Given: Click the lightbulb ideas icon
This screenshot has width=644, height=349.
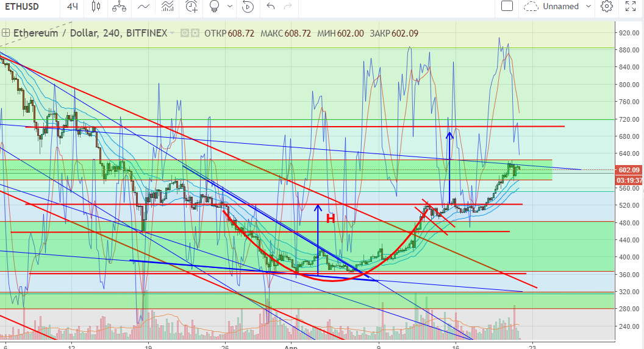Looking at the screenshot, I should point(214,7).
